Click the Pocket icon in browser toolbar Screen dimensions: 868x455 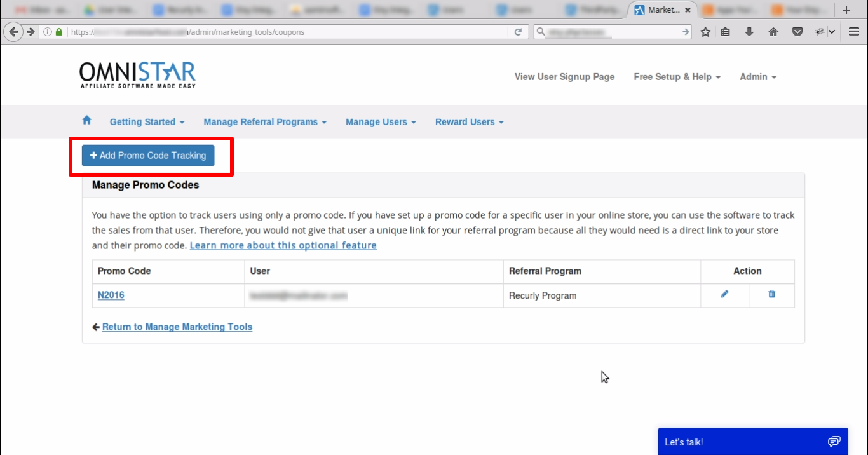point(797,32)
